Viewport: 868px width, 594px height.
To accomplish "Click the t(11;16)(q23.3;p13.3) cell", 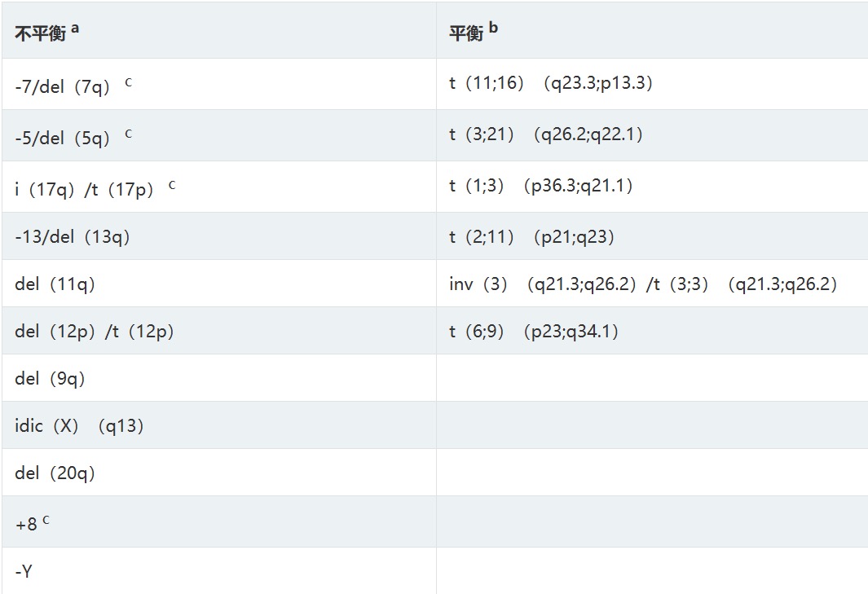I will point(551,84).
